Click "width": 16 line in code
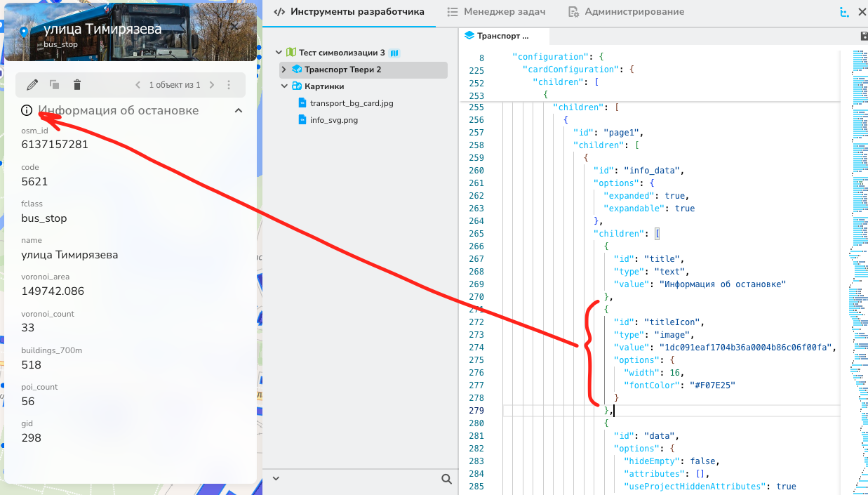Viewport: 868px width, 495px height. (x=654, y=373)
